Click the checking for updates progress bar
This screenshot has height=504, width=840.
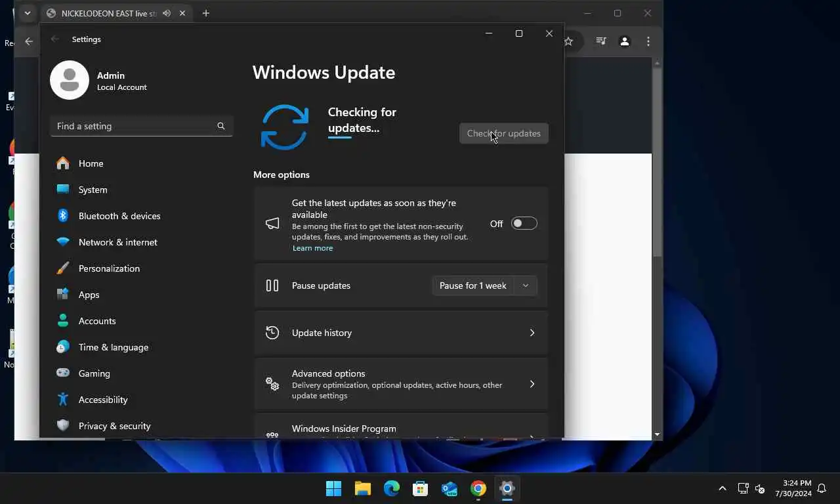pyautogui.click(x=340, y=137)
